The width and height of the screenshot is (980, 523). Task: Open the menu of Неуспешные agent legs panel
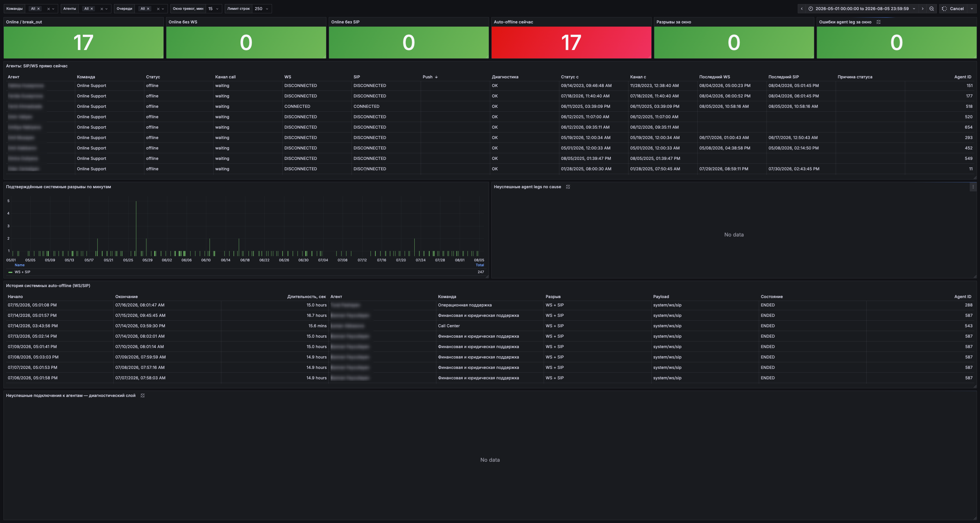pos(973,187)
